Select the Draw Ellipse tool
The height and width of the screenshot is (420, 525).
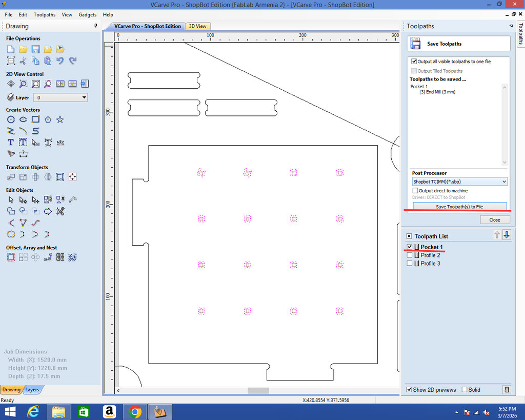pyautogui.click(x=23, y=119)
